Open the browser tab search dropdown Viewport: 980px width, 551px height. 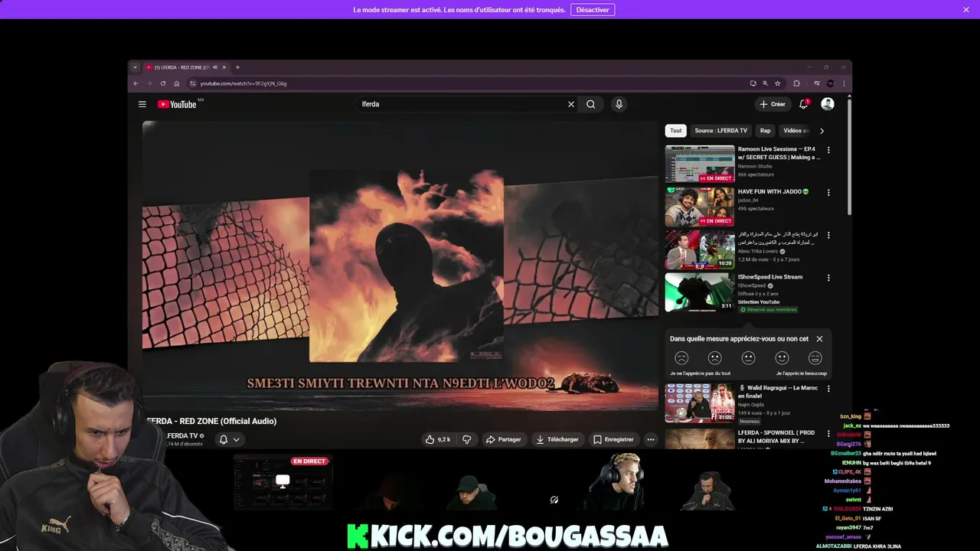click(135, 67)
